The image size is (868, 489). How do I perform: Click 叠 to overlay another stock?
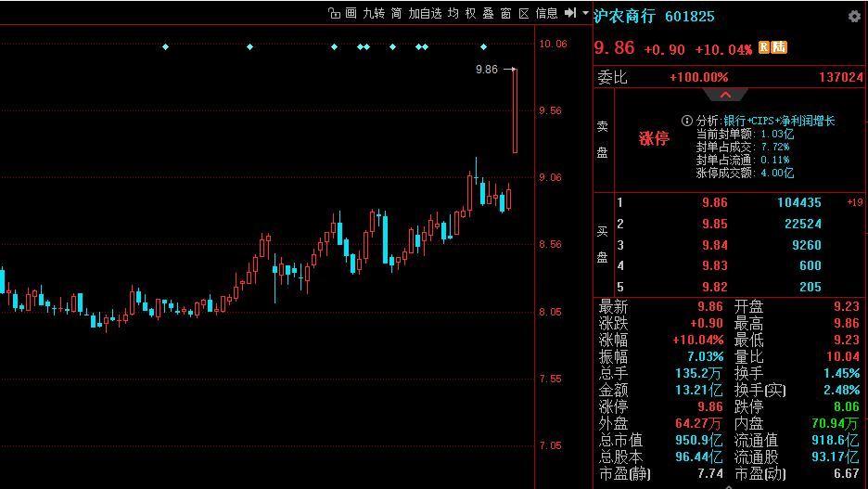[x=488, y=13]
